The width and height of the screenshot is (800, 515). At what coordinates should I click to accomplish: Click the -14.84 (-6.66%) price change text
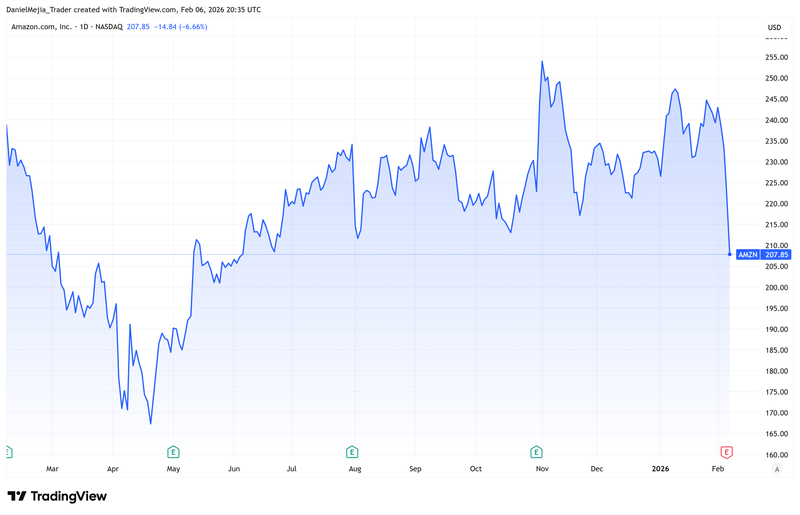[181, 26]
